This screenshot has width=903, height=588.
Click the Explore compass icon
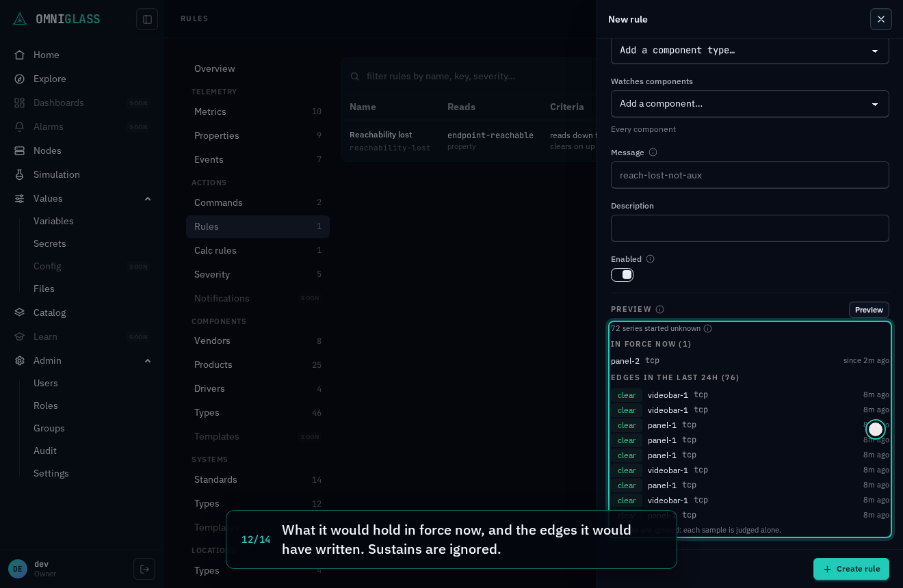click(20, 79)
